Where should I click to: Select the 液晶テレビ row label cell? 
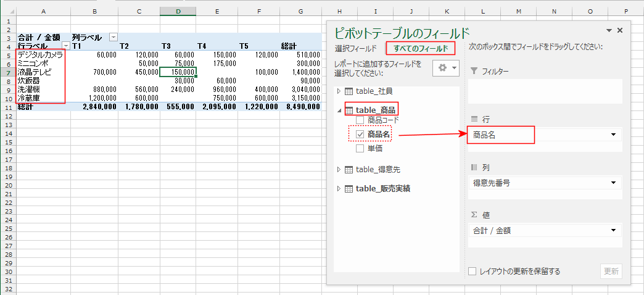(x=44, y=72)
